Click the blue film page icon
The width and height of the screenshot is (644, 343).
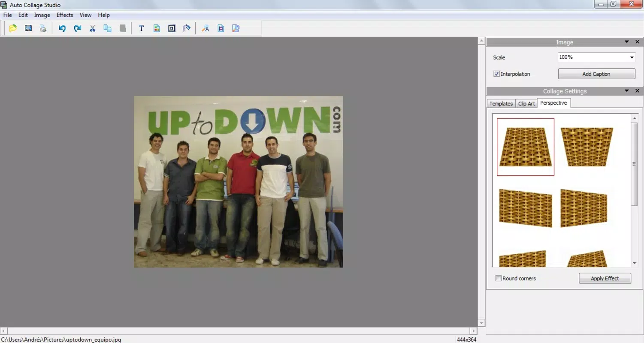tap(221, 28)
